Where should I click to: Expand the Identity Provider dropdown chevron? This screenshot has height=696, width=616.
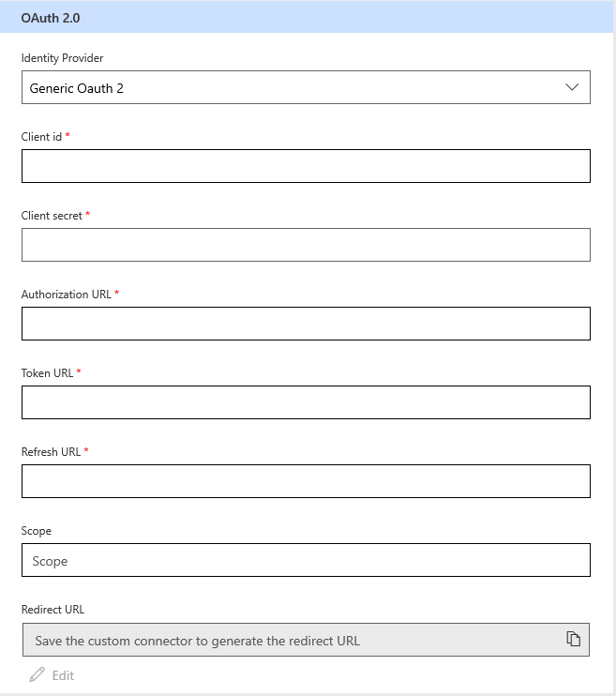(x=573, y=87)
